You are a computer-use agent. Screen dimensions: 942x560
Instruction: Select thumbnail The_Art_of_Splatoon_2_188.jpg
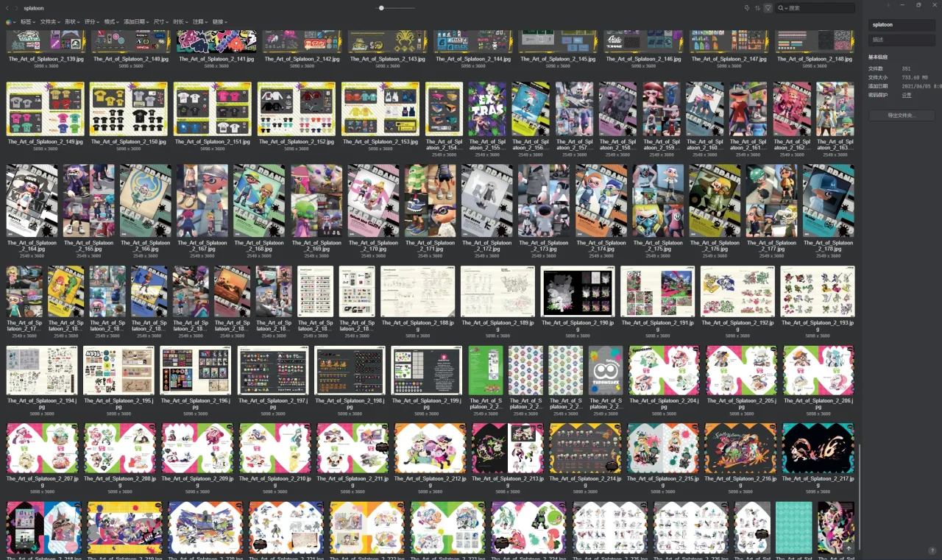417,291
